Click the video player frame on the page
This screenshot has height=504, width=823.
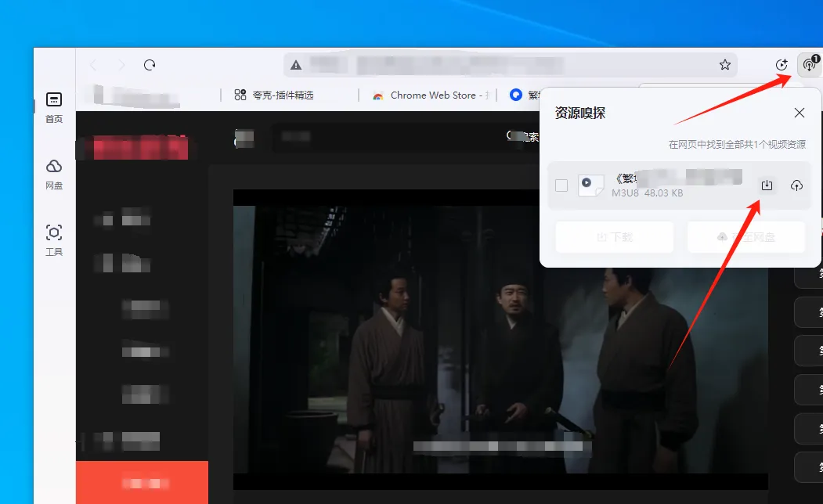(500, 340)
